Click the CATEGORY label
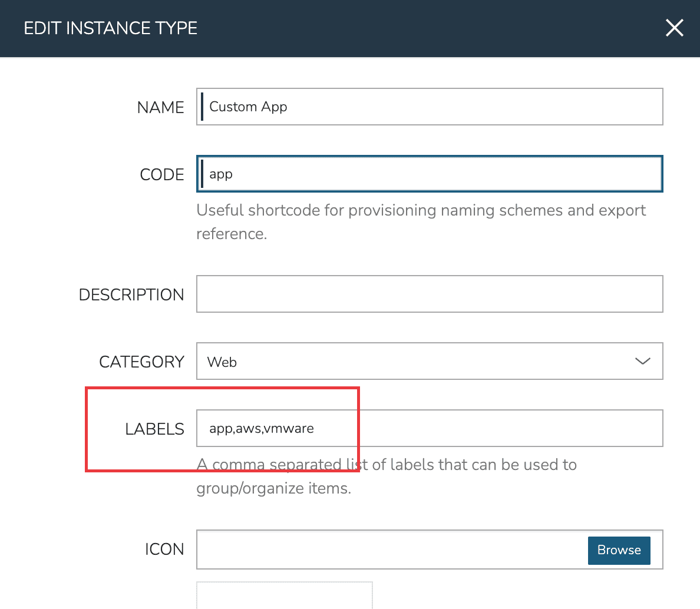The image size is (700, 609). pos(141,362)
